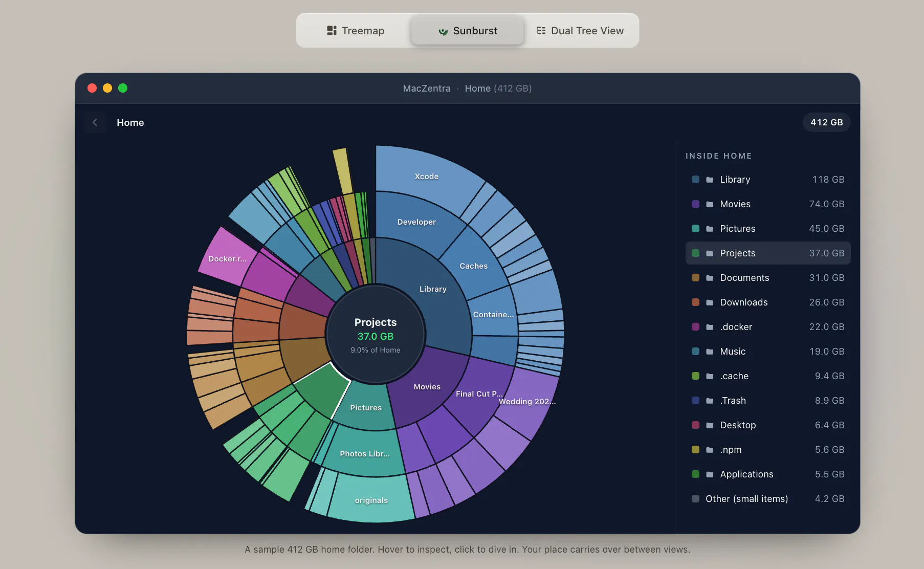Click the Library folder icon in the list
Viewport: 924px width, 569px height.
click(x=710, y=180)
